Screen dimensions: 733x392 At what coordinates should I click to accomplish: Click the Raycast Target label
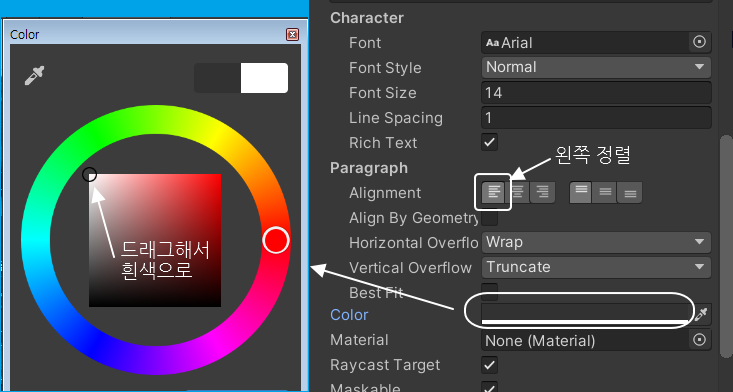385,365
